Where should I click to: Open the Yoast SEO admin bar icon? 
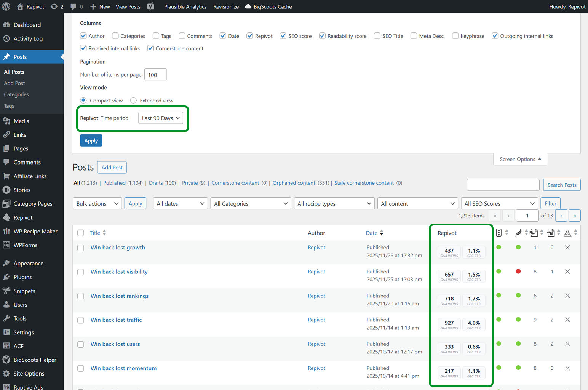click(x=150, y=6)
